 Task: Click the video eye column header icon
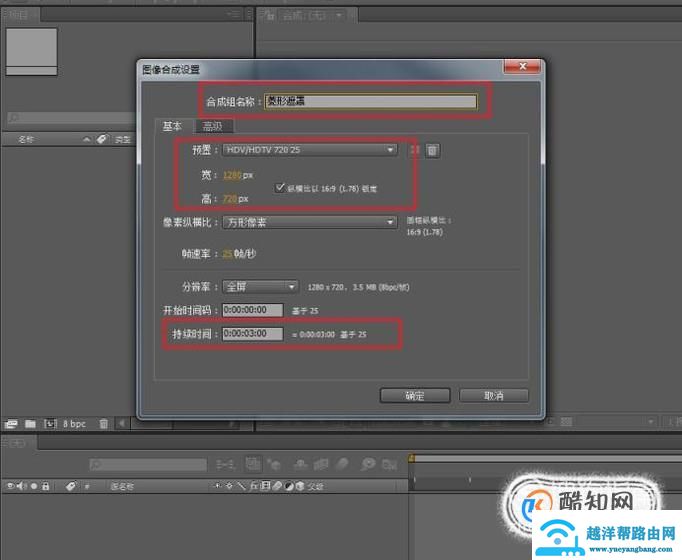10,486
